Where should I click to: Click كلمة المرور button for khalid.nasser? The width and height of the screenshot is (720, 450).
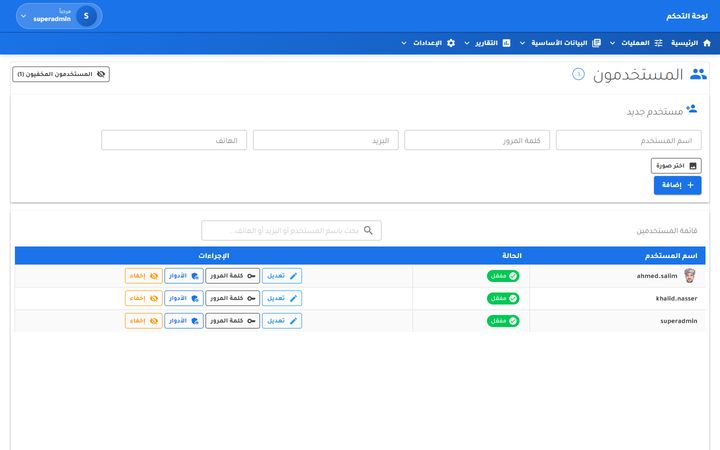tap(232, 298)
